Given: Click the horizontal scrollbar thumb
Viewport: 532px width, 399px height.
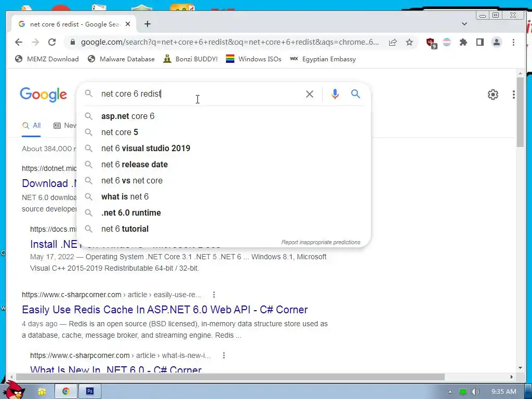Looking at the screenshot, I should (x=230, y=377).
